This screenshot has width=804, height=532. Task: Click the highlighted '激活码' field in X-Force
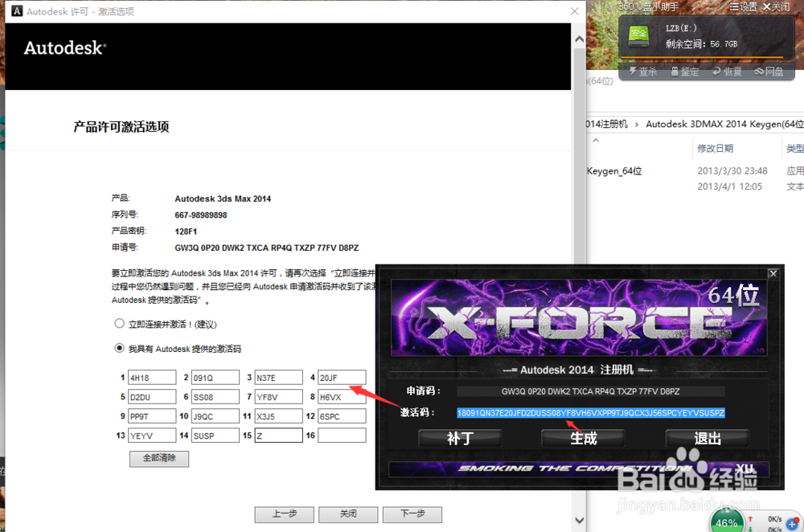pos(591,413)
